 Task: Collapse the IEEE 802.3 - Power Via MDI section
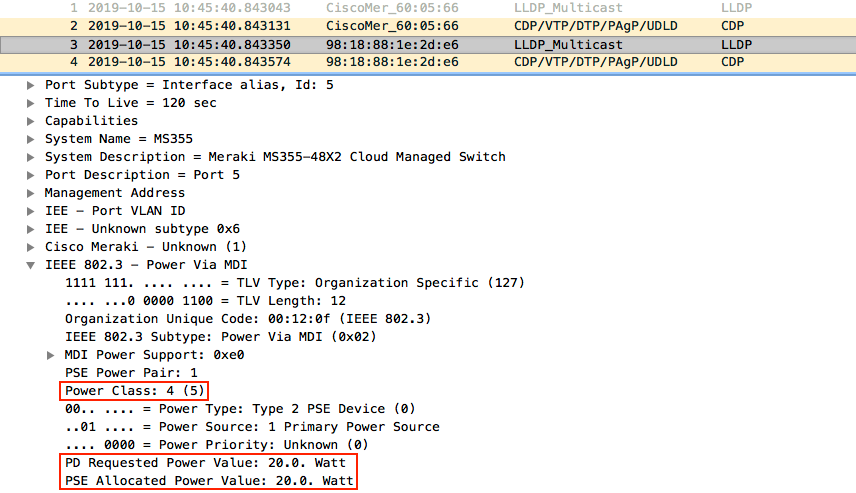coord(31,265)
